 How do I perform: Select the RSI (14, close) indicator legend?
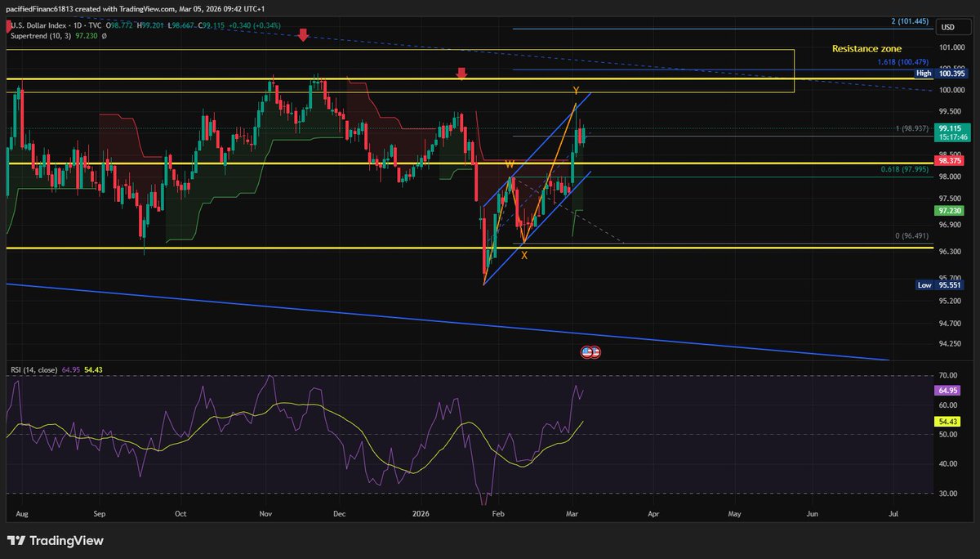pyautogui.click(x=34, y=370)
